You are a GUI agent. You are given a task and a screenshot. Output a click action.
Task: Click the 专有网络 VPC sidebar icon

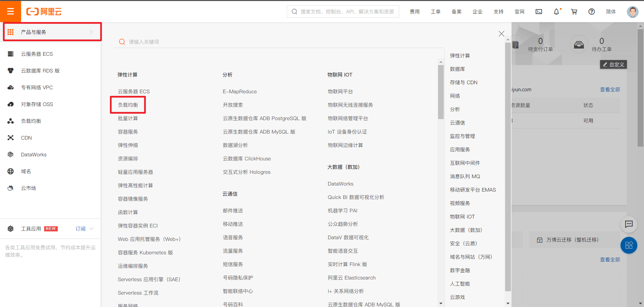(11, 88)
